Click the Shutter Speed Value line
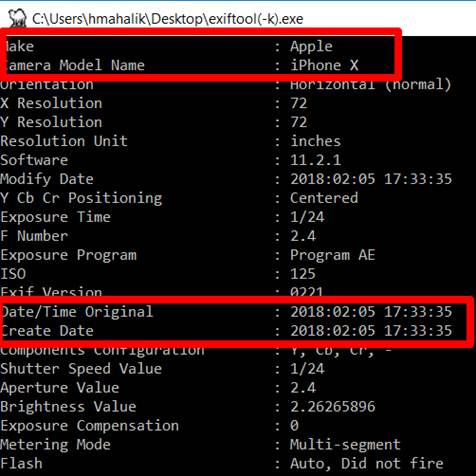Viewport: 476px width, 476px height. tap(162, 369)
